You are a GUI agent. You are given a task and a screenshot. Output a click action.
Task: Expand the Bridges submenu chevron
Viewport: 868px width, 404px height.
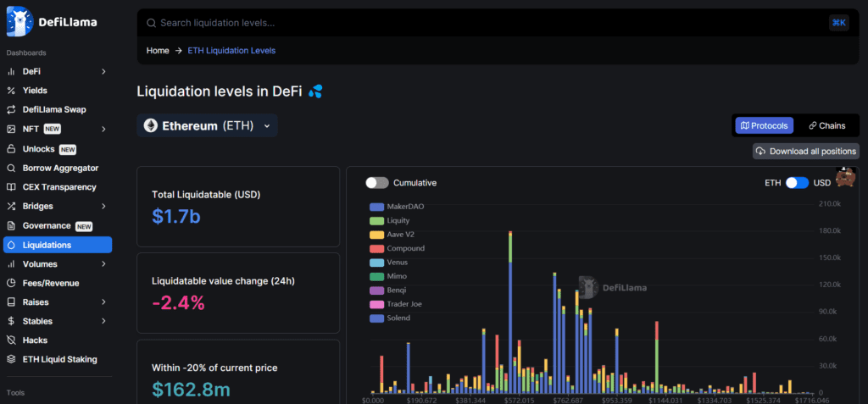(103, 206)
